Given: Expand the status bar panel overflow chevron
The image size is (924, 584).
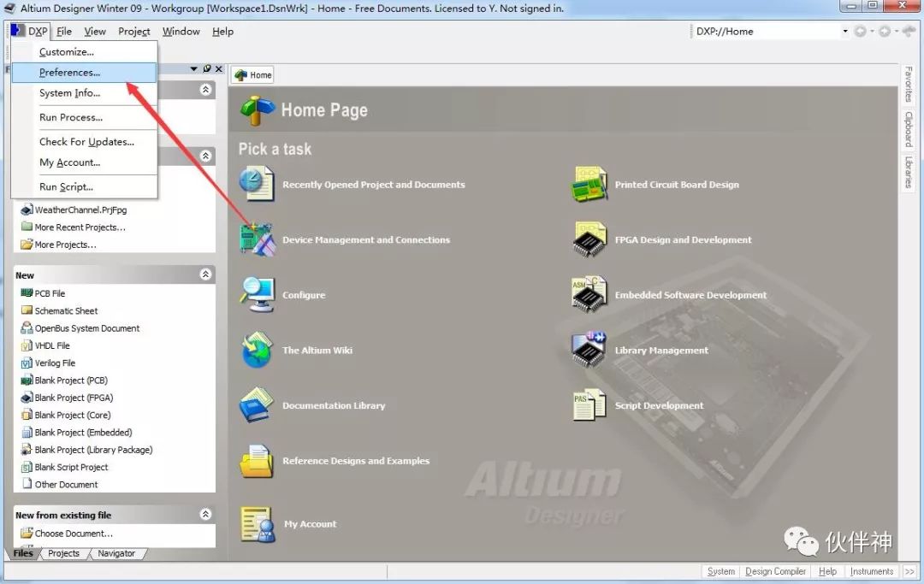Looking at the screenshot, I should (x=909, y=571).
